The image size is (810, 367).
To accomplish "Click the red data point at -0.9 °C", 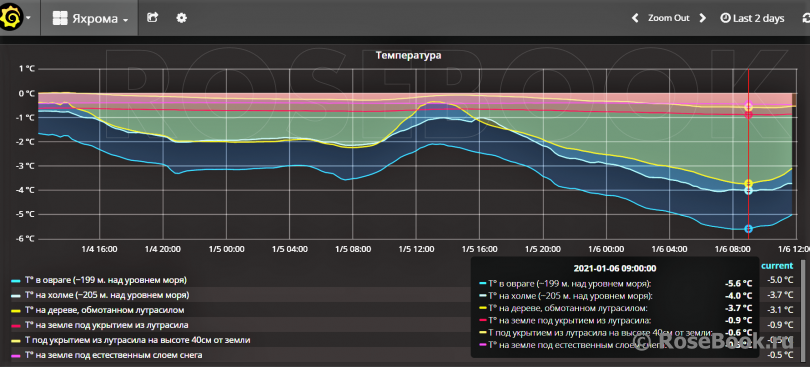I will point(748,114).
